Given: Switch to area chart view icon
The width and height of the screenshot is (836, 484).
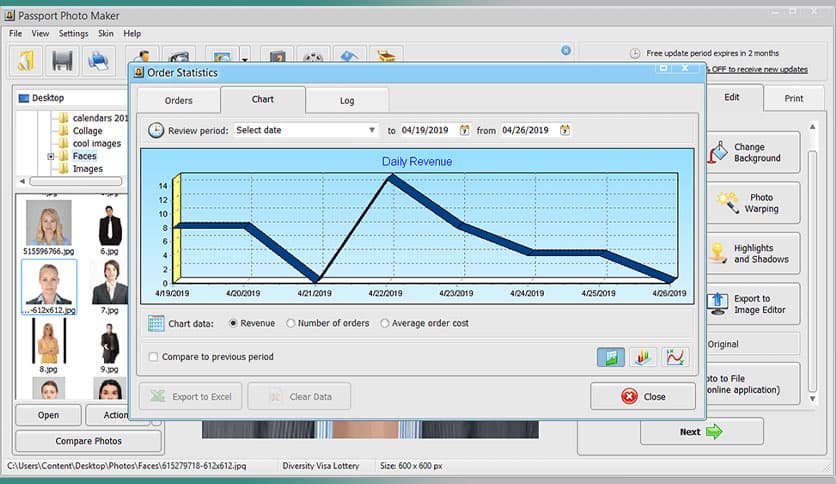Looking at the screenshot, I should click(x=610, y=357).
